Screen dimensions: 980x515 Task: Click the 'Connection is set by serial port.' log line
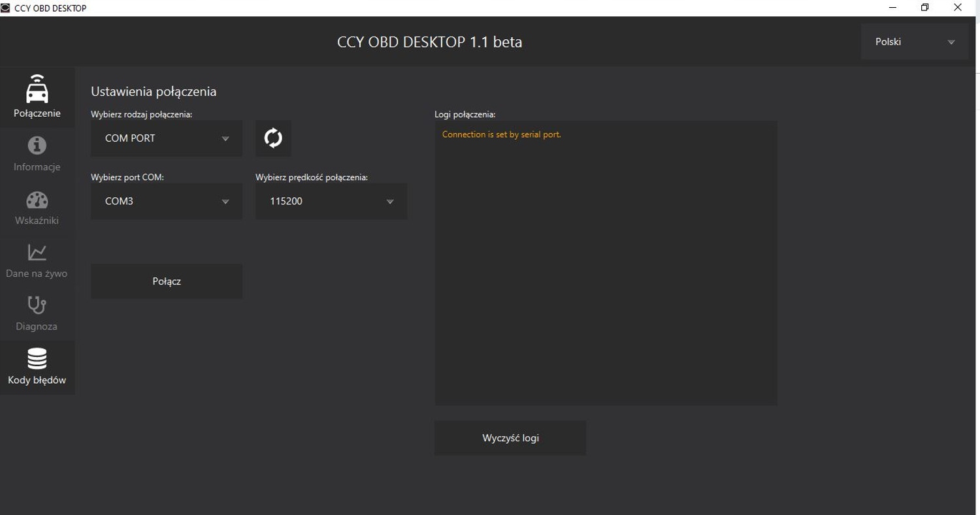tap(502, 134)
